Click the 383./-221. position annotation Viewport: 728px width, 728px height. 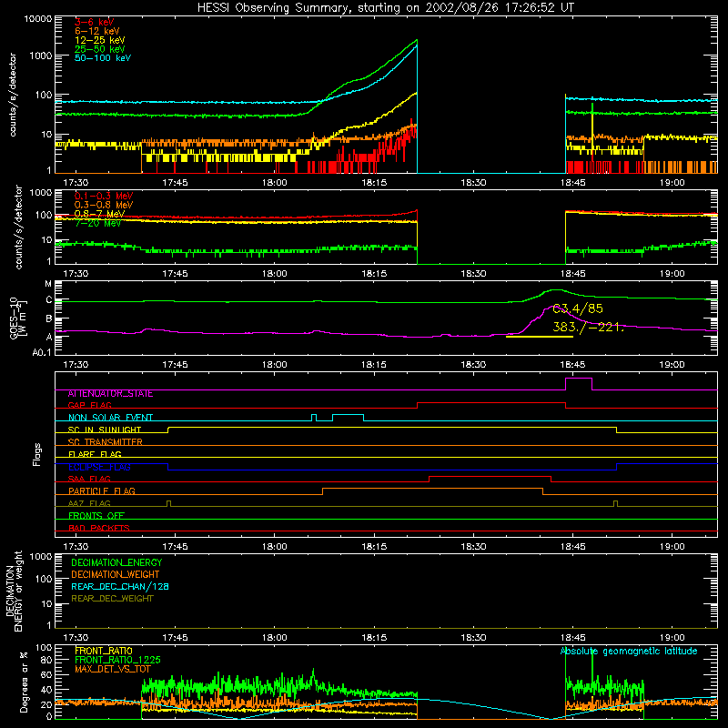click(588, 327)
